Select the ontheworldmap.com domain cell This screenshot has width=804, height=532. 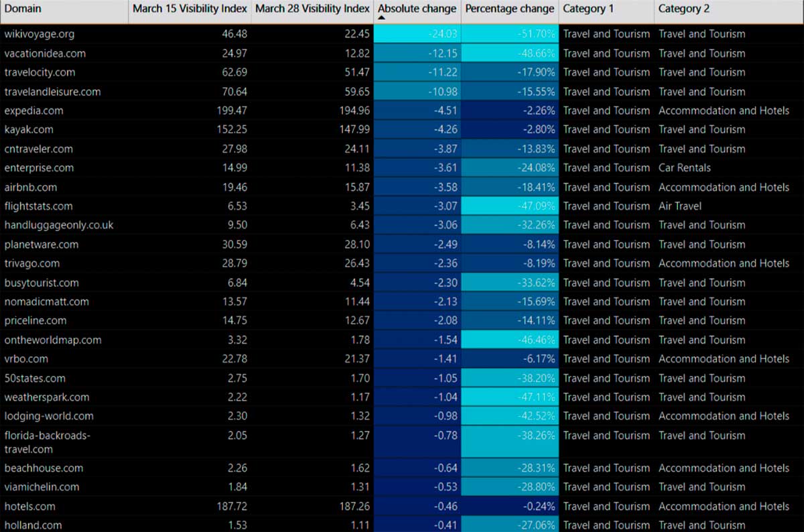coord(64,340)
